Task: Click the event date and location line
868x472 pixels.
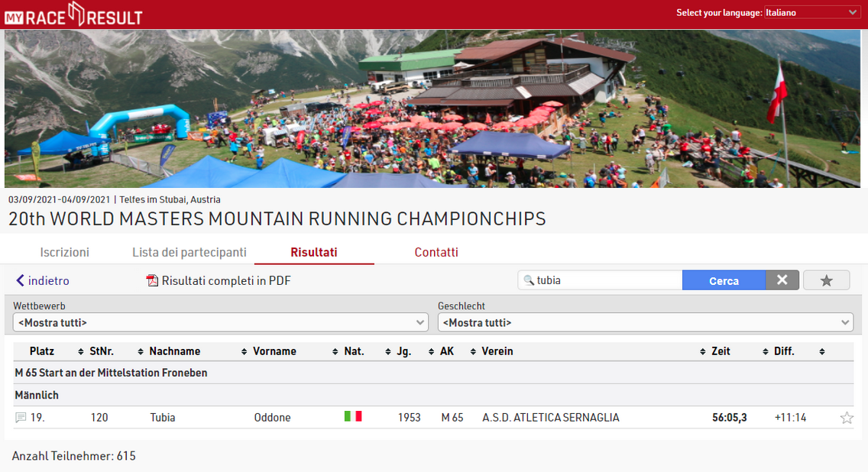Action: 114,200
